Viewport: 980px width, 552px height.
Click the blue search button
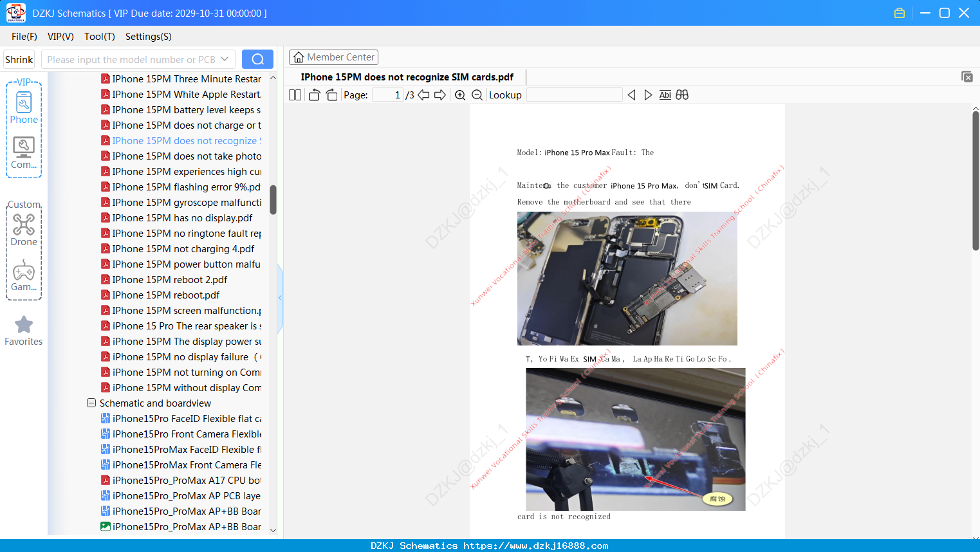point(257,59)
